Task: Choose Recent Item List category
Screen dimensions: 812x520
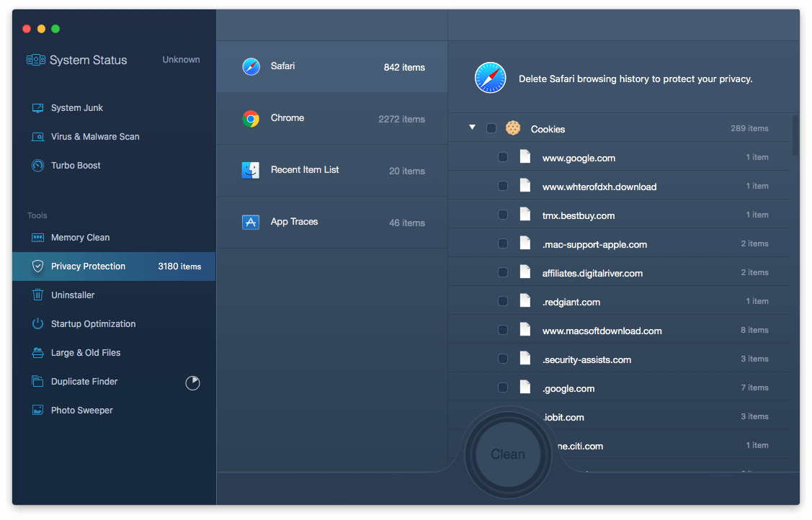Action: click(x=332, y=171)
